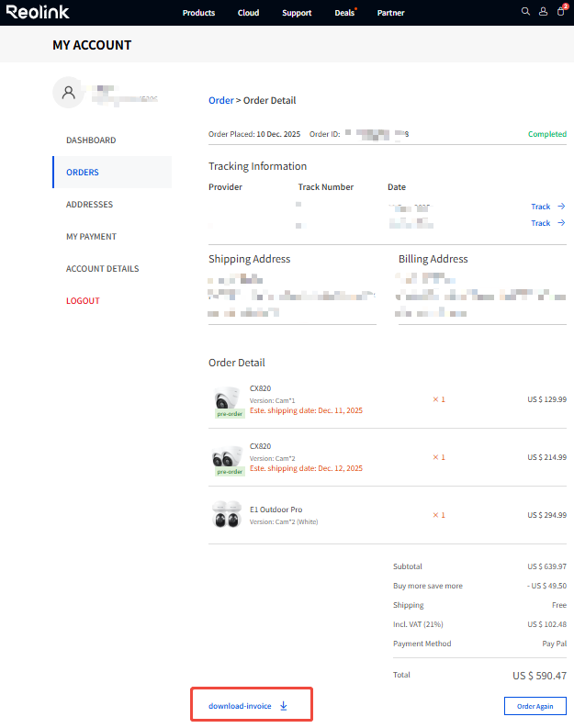Open the Deals menu
The width and height of the screenshot is (574, 728).
pyautogui.click(x=344, y=13)
